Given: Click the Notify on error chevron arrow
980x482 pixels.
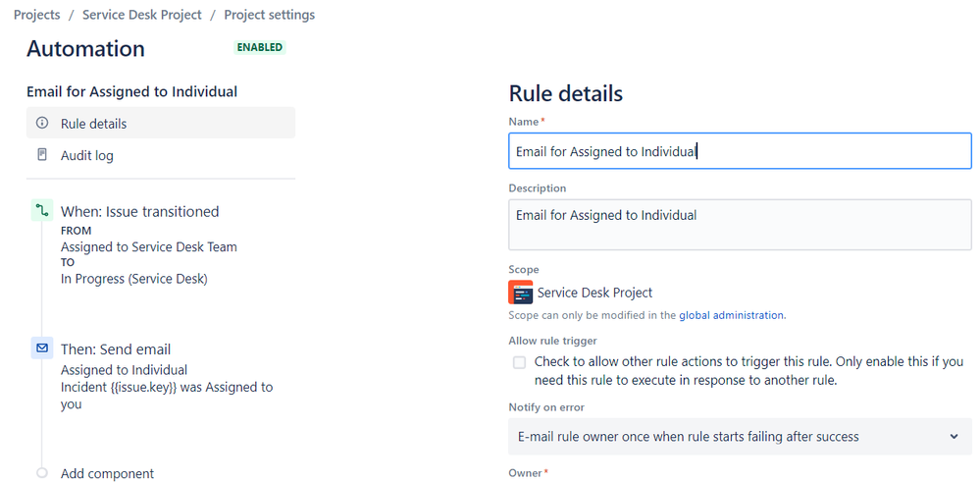Looking at the screenshot, I should [x=954, y=437].
